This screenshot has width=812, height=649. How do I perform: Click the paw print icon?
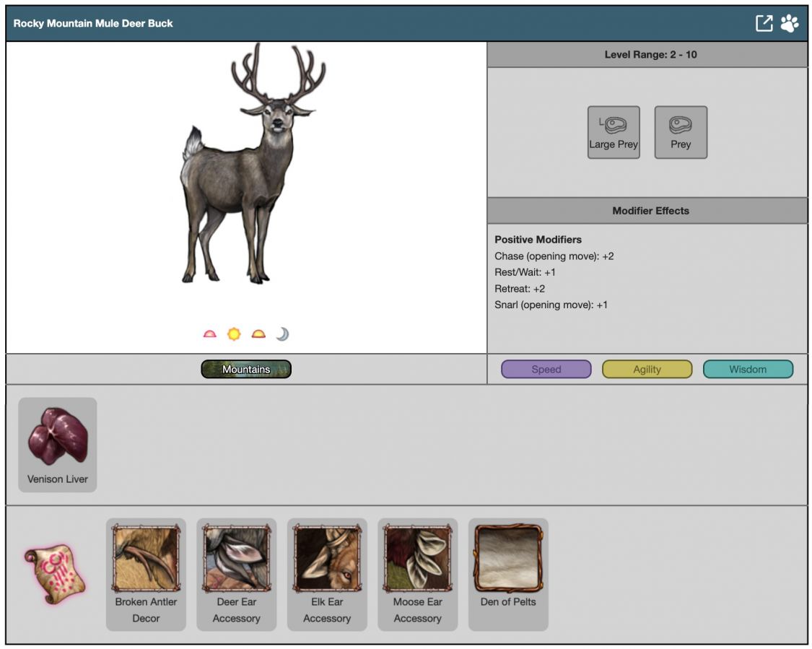tap(790, 24)
